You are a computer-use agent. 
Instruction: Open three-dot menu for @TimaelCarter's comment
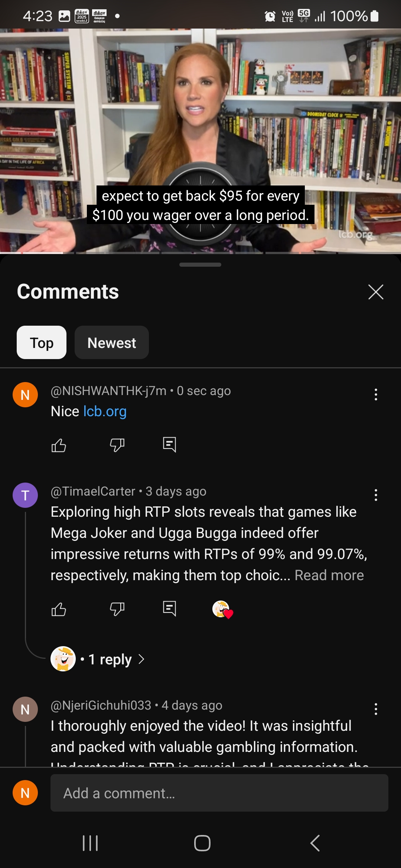(376, 495)
